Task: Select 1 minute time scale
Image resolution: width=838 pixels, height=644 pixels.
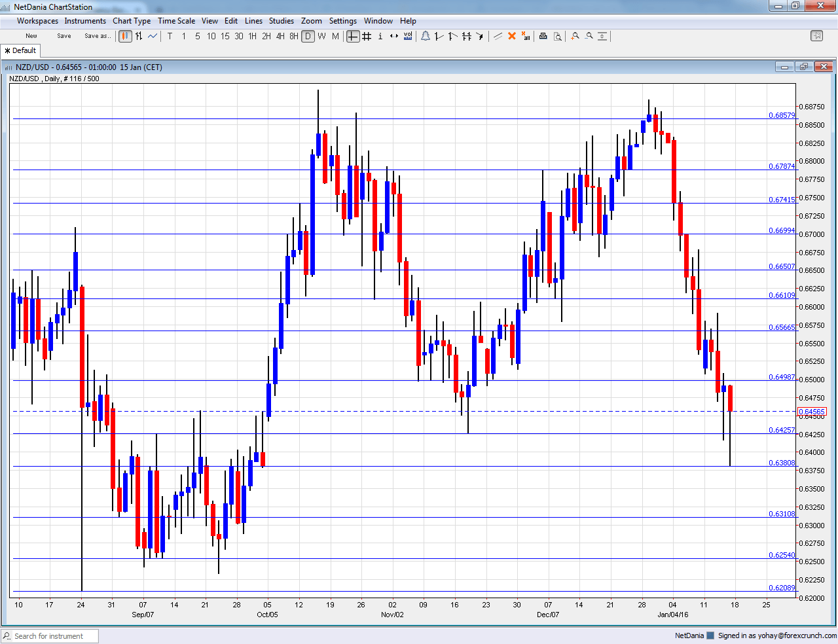Action: pyautogui.click(x=184, y=36)
